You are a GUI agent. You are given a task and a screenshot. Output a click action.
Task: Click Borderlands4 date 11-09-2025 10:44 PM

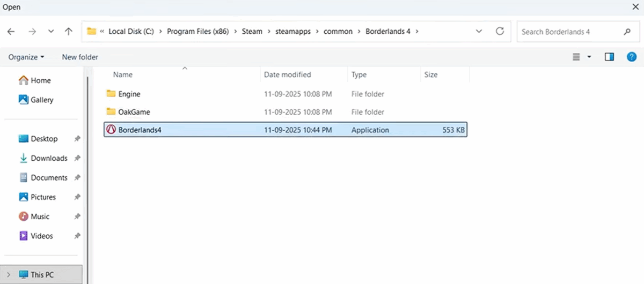[x=298, y=130]
